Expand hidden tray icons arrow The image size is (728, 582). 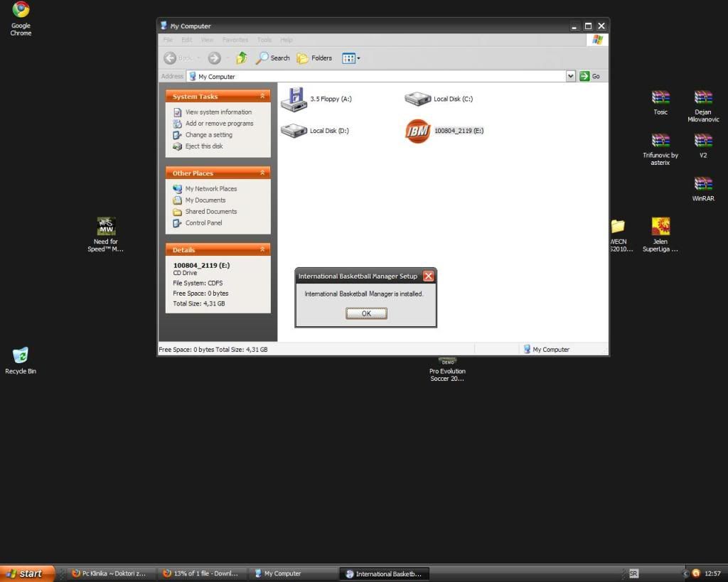point(685,573)
